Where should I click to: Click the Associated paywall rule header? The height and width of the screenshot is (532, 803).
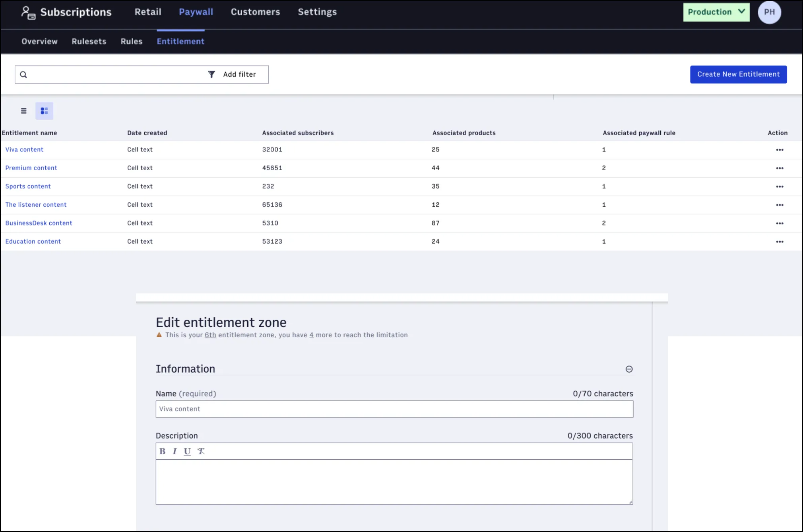(639, 133)
